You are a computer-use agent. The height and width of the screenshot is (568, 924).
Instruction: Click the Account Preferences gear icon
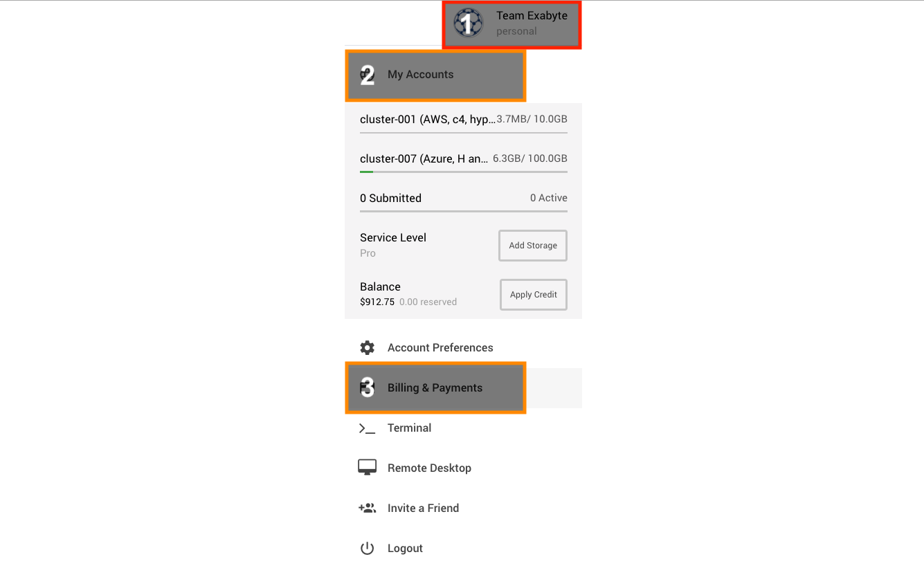pos(367,347)
